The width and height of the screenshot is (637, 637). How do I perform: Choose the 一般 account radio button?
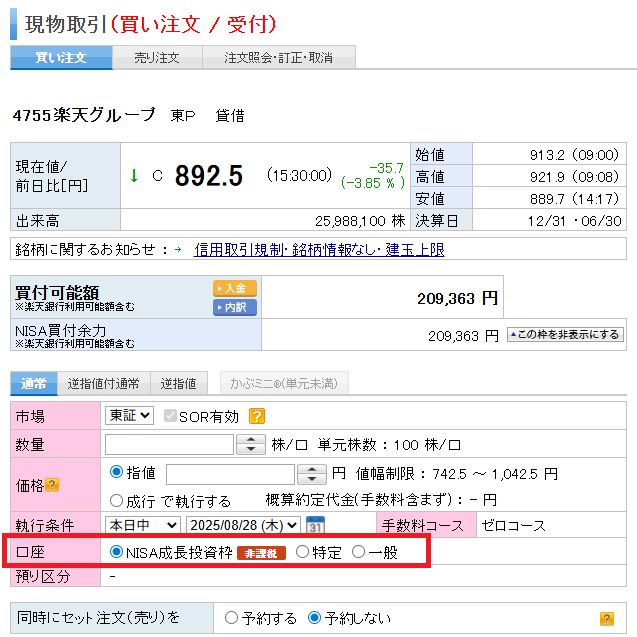(x=358, y=552)
